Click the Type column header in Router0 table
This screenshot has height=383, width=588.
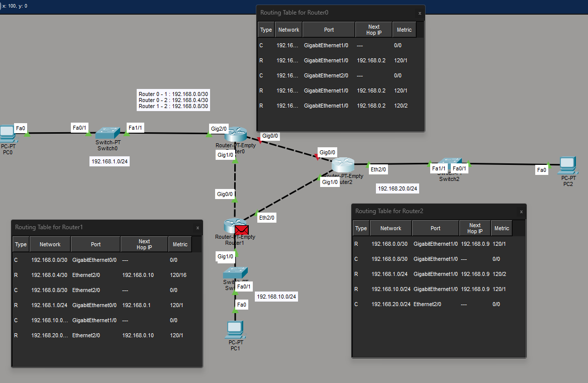266,30
